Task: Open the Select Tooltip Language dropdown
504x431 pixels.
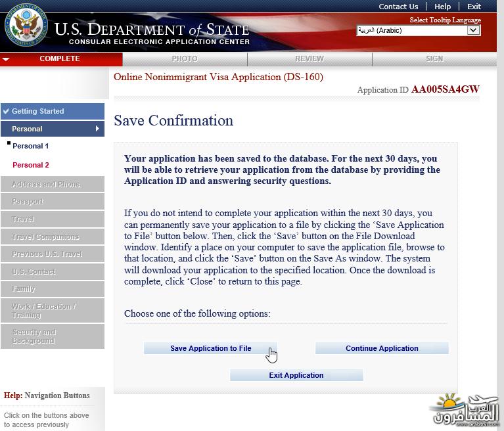Action: tap(418, 30)
